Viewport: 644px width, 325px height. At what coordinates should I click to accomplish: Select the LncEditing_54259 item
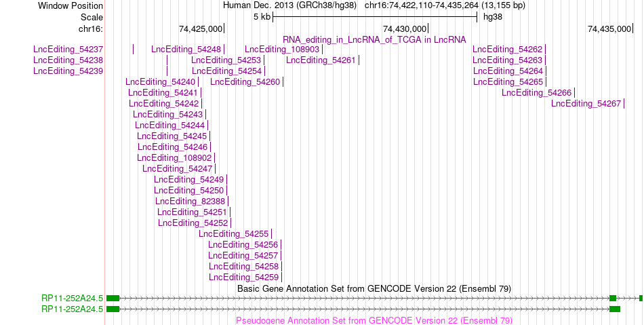click(x=244, y=277)
